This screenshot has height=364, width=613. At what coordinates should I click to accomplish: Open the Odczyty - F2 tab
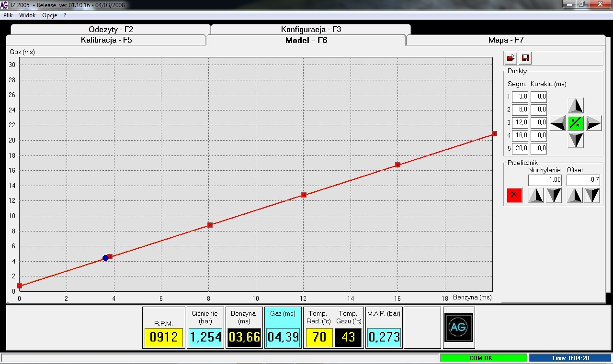click(111, 29)
